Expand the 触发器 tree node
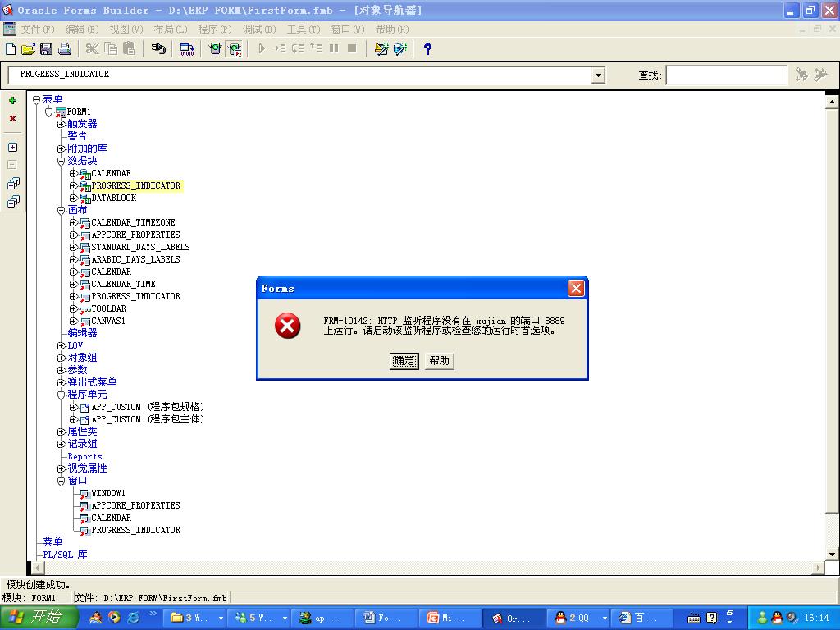Image resolution: width=840 pixels, height=630 pixels. click(x=61, y=124)
